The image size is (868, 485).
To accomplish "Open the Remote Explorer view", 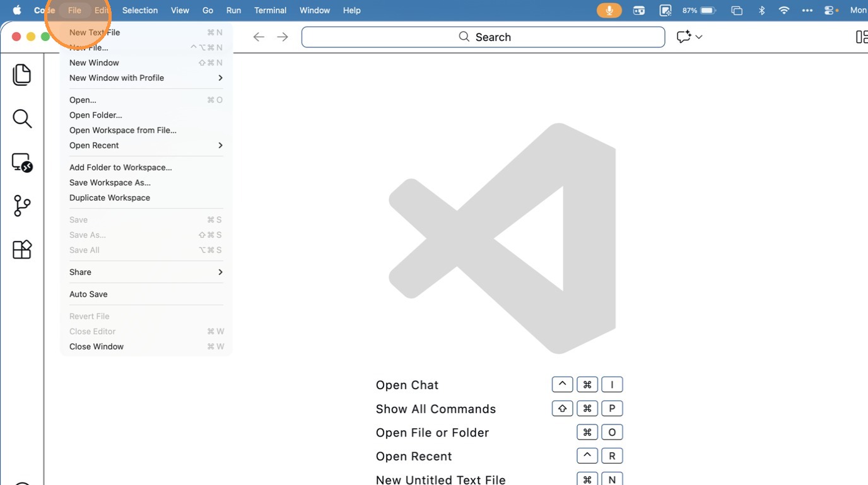I will click(x=22, y=163).
